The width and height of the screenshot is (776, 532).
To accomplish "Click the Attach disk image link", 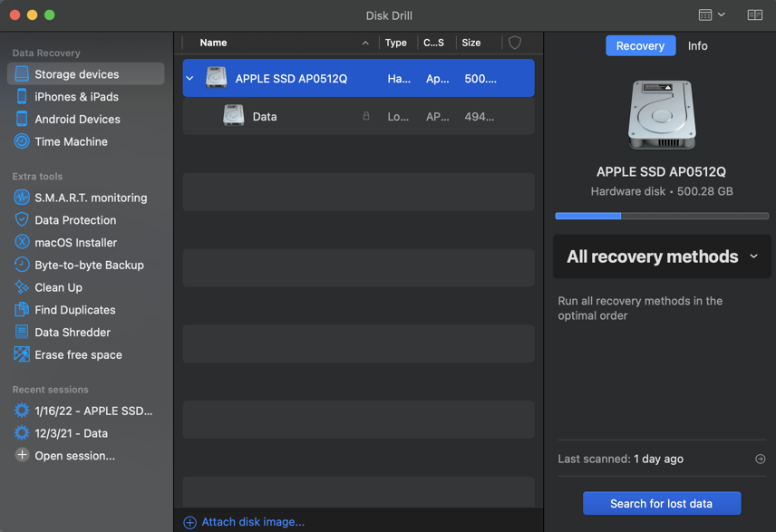I will click(253, 522).
